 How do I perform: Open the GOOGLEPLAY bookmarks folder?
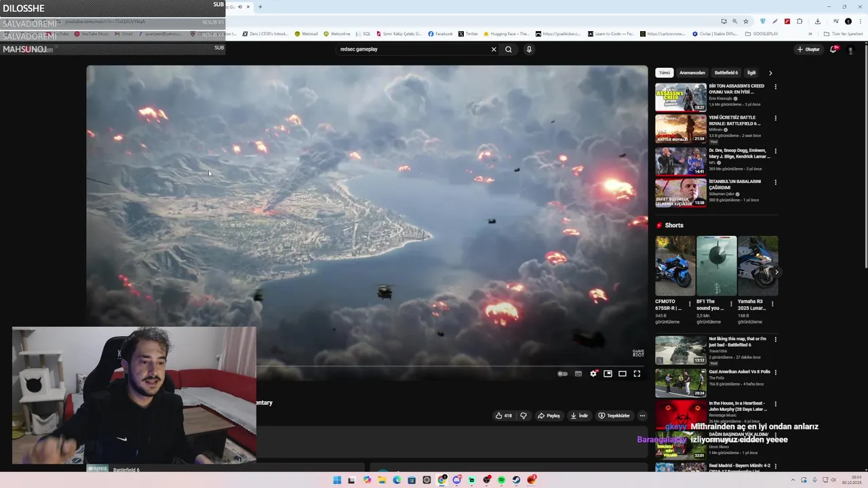[x=762, y=34]
